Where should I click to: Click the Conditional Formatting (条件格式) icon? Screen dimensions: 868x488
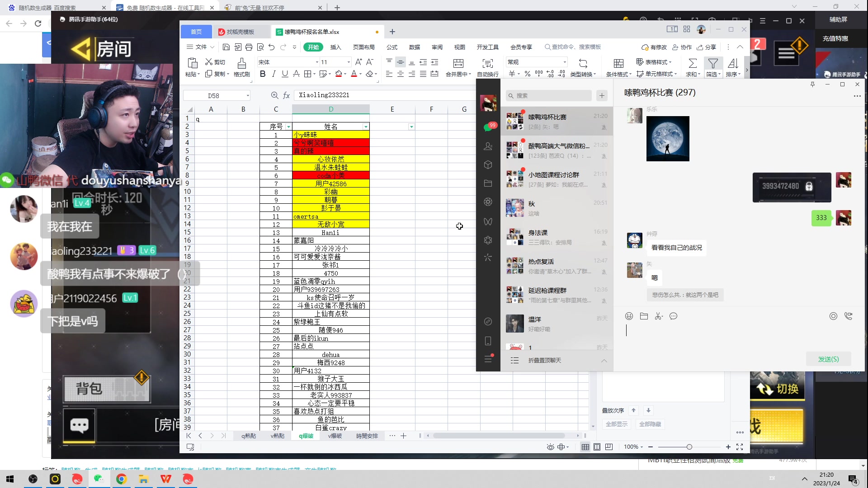click(x=618, y=63)
